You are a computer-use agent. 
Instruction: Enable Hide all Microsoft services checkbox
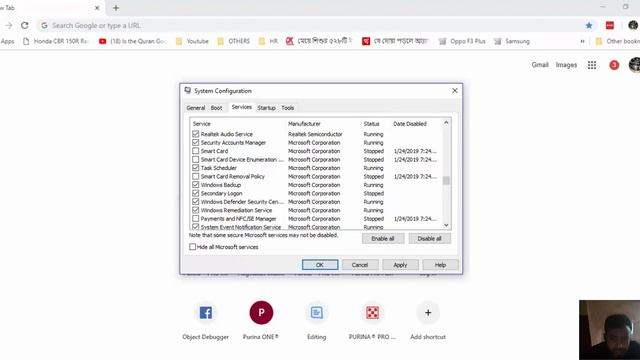tap(193, 247)
